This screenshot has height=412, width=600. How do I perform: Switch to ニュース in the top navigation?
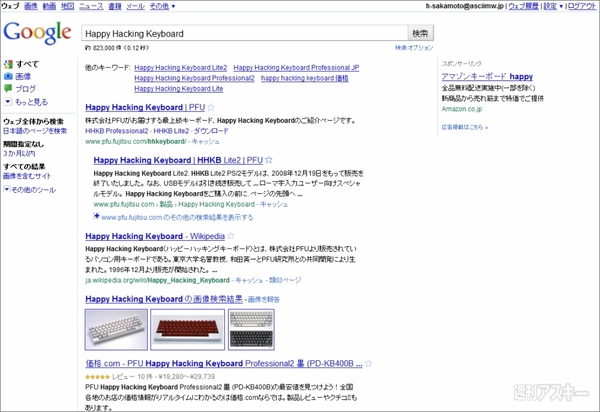91,6
